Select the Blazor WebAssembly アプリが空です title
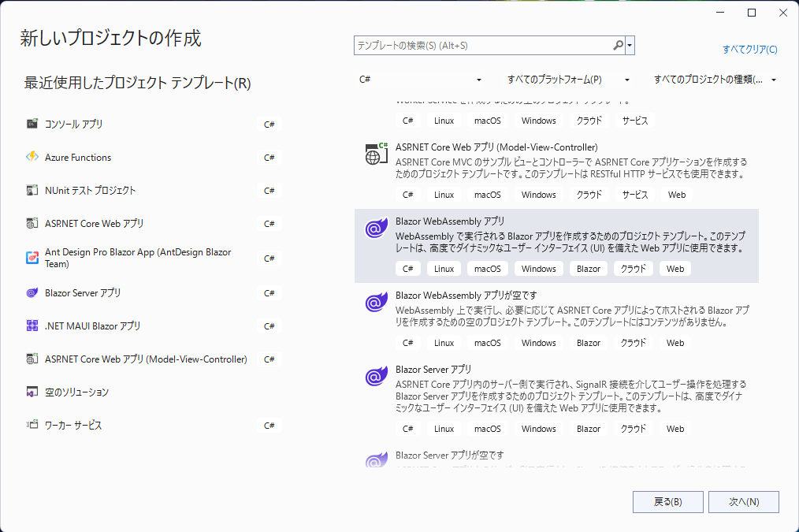Image resolution: width=799 pixels, height=532 pixels. point(466,296)
